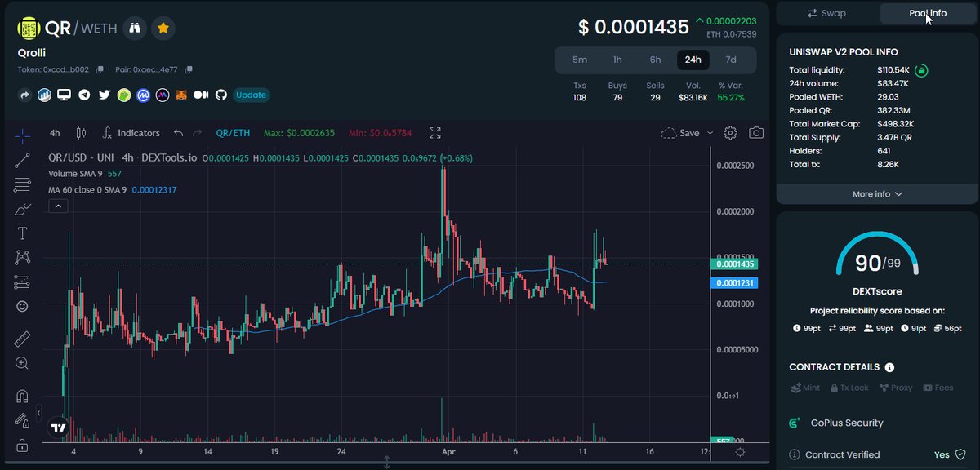Viewport: 980px width, 470px height.
Task: Save the chart layout
Action: tap(680, 132)
